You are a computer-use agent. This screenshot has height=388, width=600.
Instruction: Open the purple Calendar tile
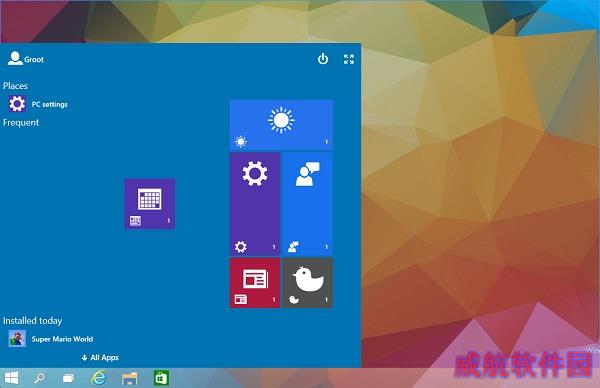150,204
